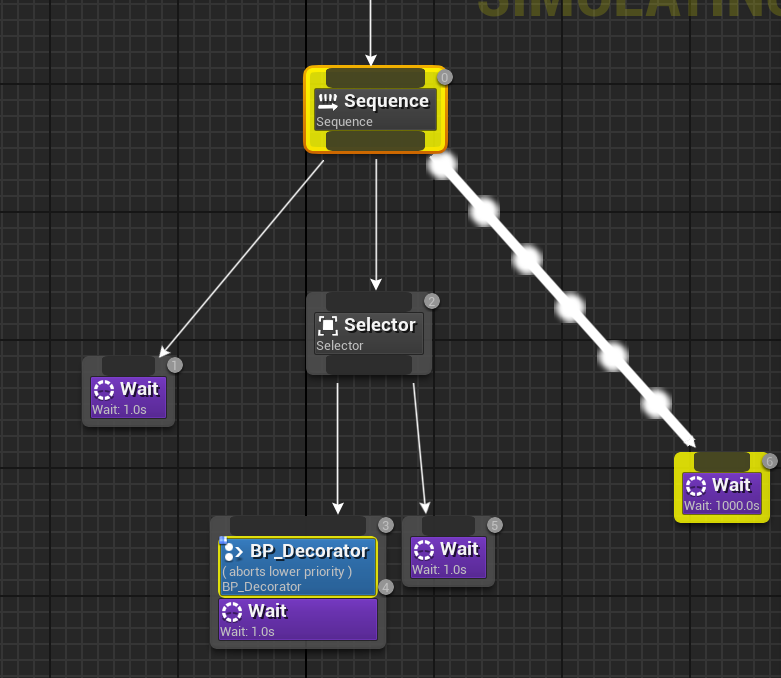This screenshot has width=781, height=678.
Task: Click the Wait icon on node numbered 5
Action: pos(424,549)
